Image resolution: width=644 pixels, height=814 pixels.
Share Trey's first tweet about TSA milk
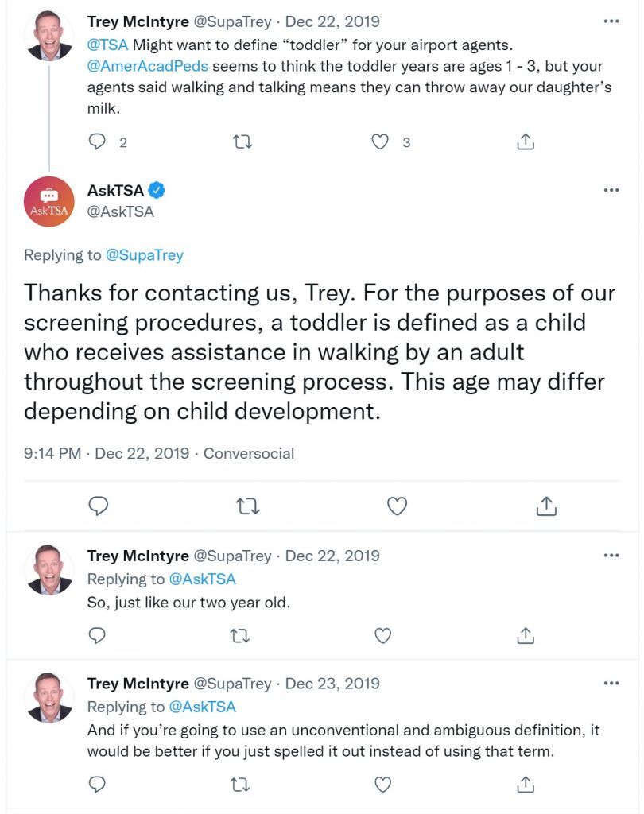pos(526,141)
